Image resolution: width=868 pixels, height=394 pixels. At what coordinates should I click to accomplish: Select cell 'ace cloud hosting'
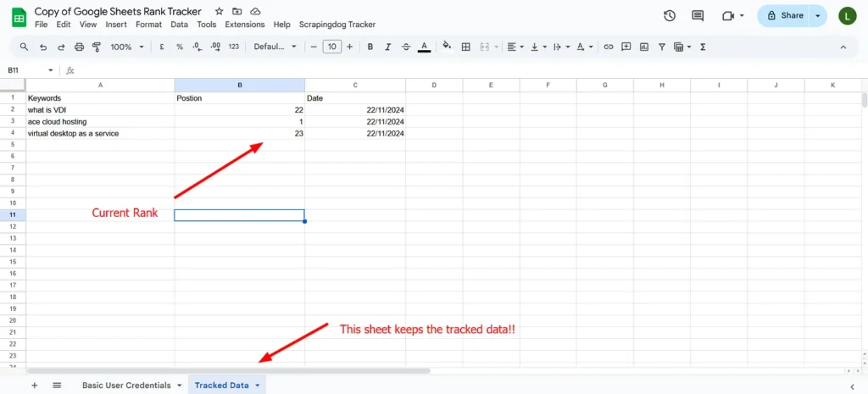100,122
